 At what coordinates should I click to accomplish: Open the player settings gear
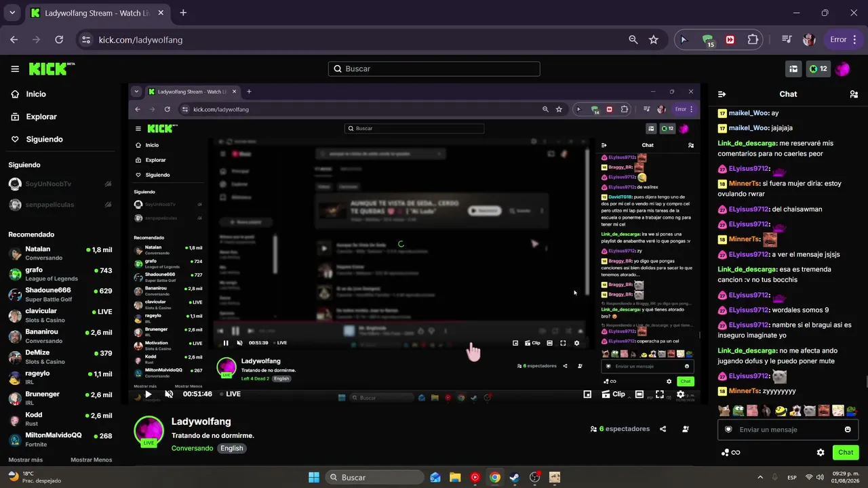pos(680,394)
